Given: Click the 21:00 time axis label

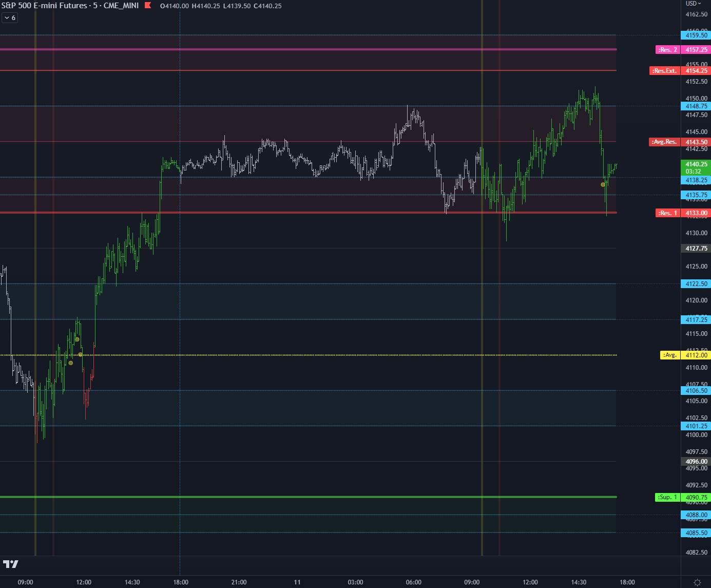Looking at the screenshot, I should tap(239, 582).
